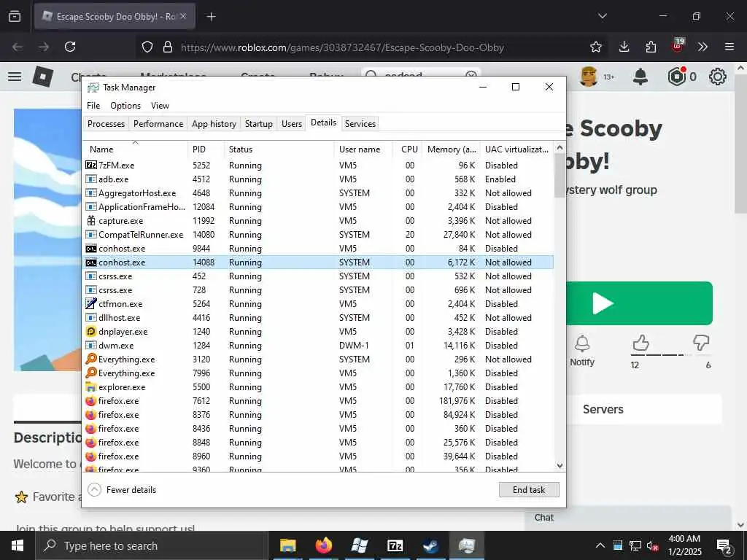
Task: Sort by the Name column header
Action: tap(135, 149)
